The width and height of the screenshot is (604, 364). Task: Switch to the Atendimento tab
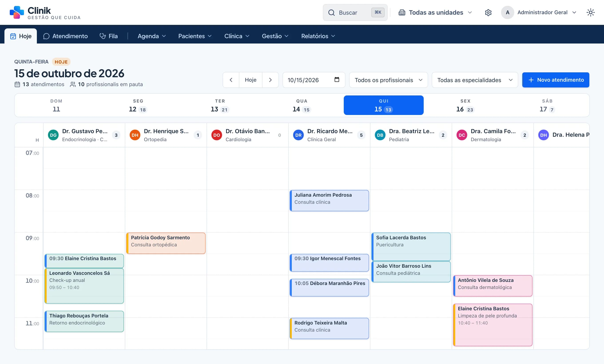[x=66, y=36]
